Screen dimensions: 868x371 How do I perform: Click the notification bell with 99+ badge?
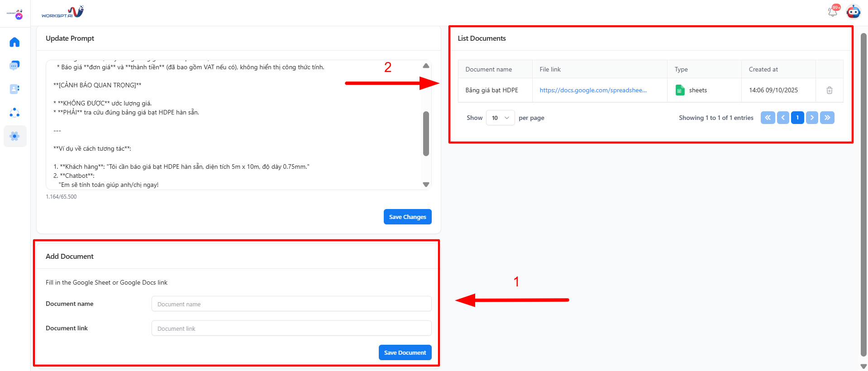pos(832,11)
